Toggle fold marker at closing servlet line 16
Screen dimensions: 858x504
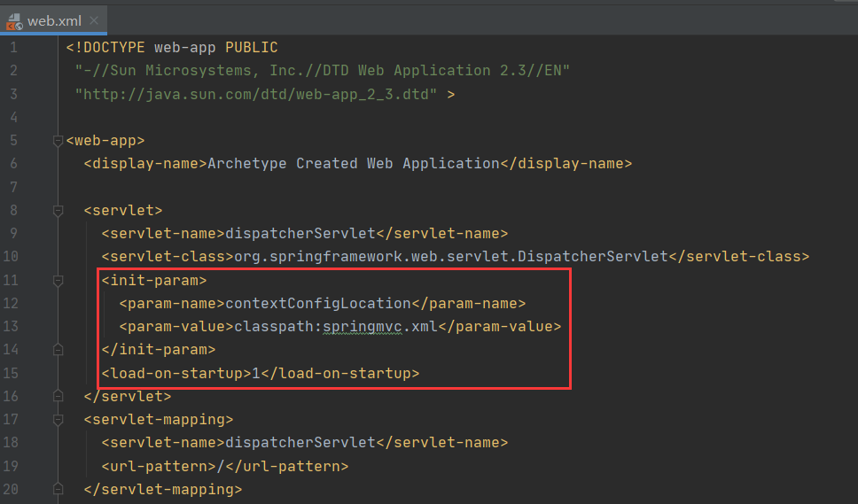(x=58, y=396)
